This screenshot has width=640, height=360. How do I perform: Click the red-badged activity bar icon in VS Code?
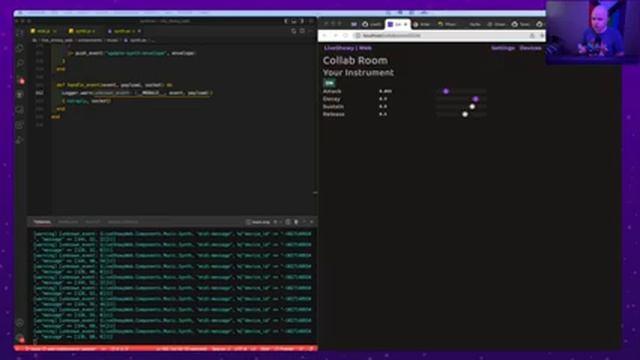[21, 81]
